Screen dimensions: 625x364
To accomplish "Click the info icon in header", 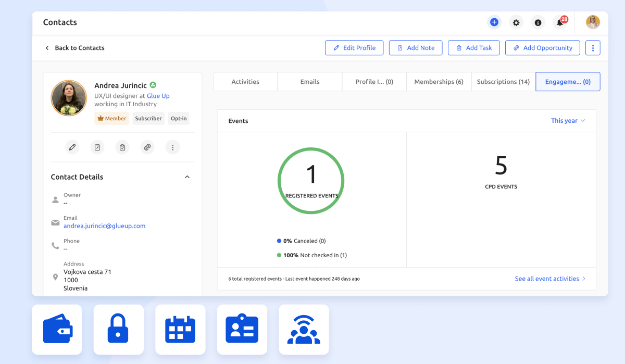I will pyautogui.click(x=538, y=22).
